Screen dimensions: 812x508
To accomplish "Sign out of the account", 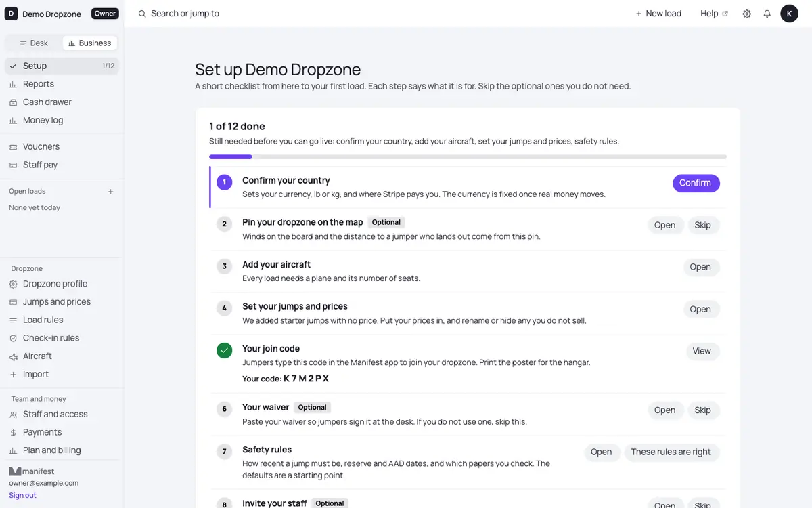I will coord(22,496).
